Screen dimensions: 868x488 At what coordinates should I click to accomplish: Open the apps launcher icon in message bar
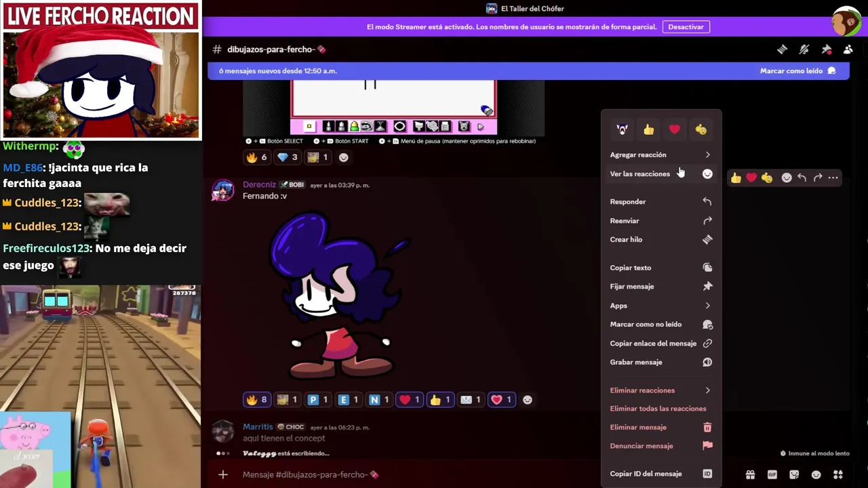(x=838, y=474)
